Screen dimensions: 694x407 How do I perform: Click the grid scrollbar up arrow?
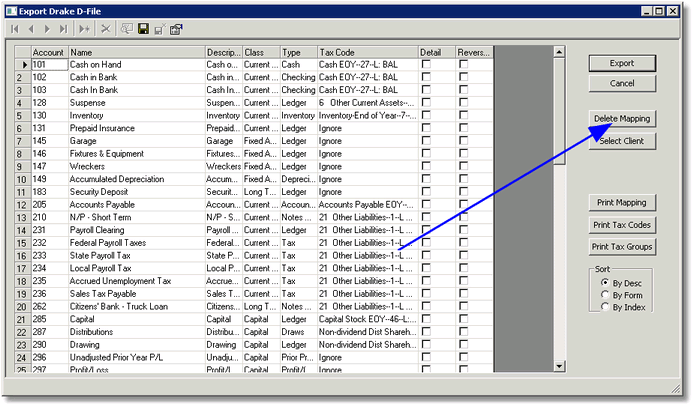559,52
